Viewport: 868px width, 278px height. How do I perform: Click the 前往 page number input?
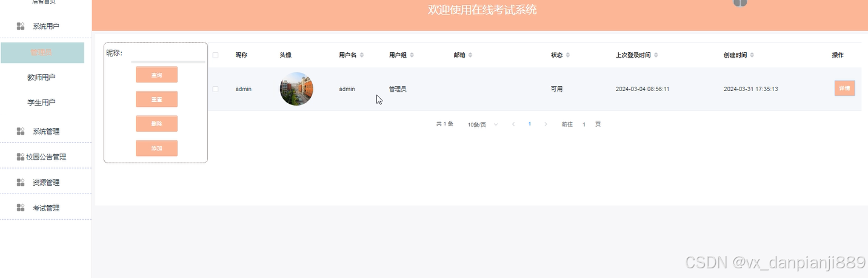(584, 124)
